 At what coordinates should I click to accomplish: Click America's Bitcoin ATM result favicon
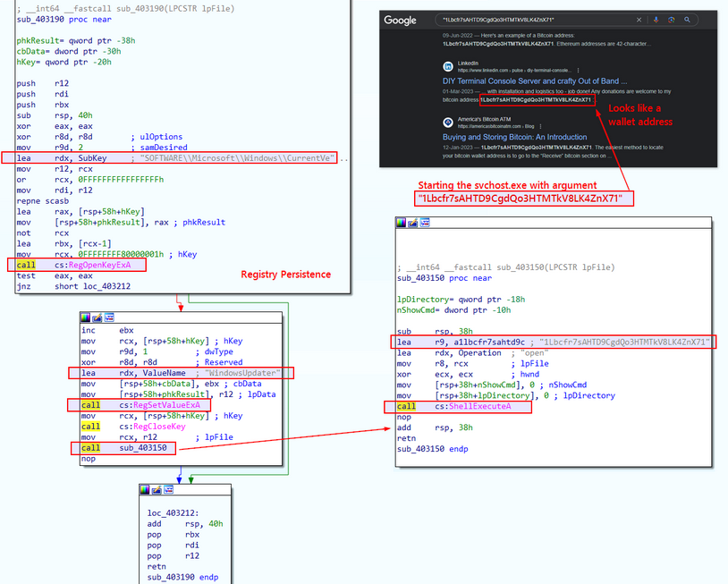448,123
